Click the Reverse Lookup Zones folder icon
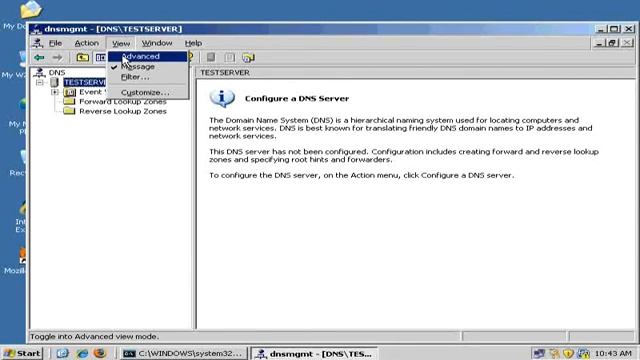 click(x=69, y=111)
